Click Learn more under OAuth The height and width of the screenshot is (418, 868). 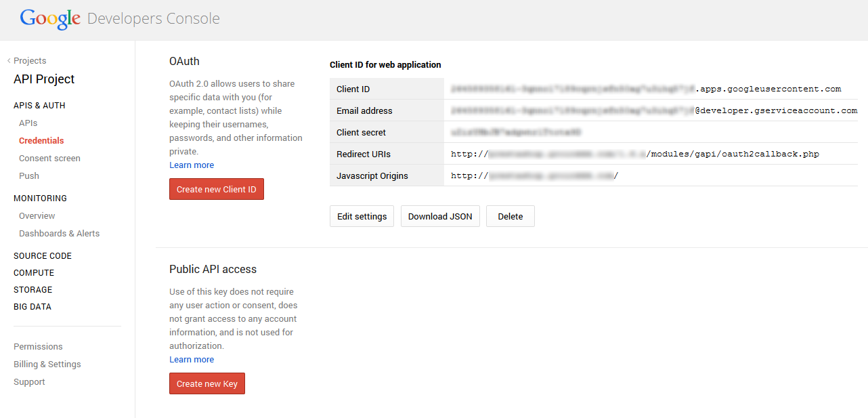(192, 165)
